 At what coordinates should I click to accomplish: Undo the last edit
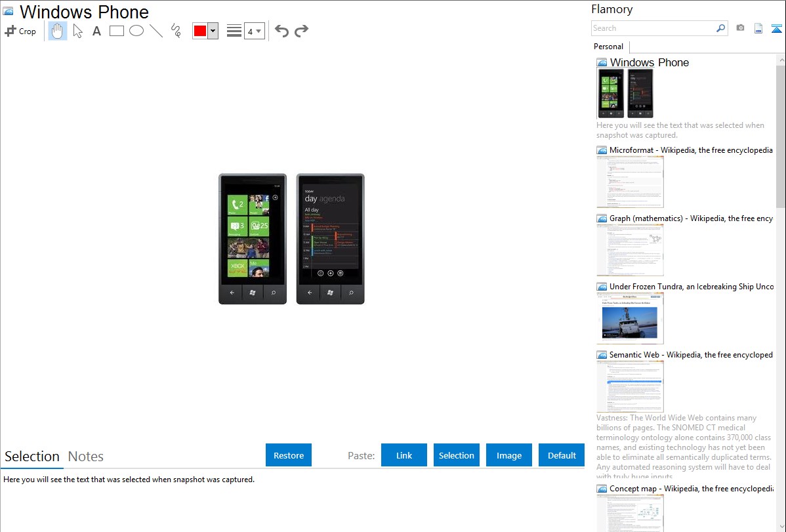coord(281,31)
